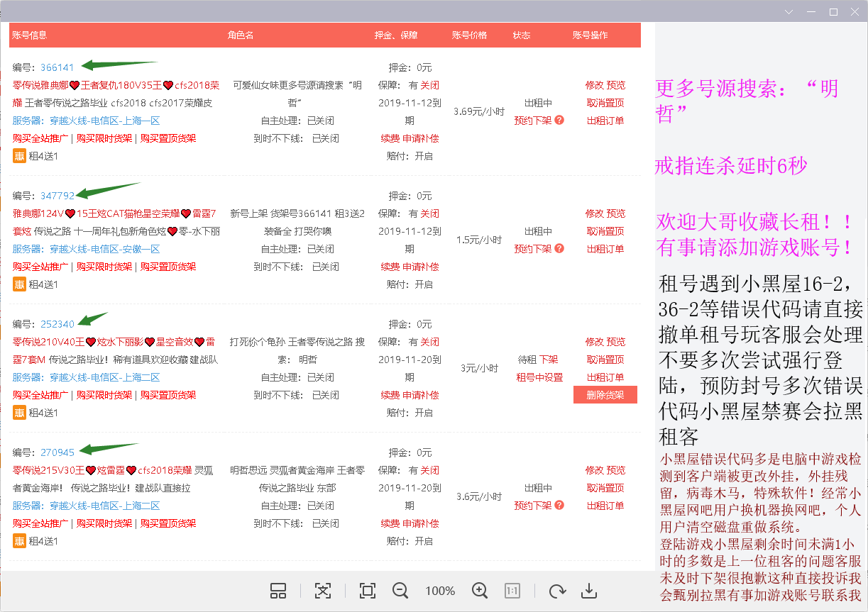Click 续费 for account 252340
The width and height of the screenshot is (868, 612).
tap(390, 395)
